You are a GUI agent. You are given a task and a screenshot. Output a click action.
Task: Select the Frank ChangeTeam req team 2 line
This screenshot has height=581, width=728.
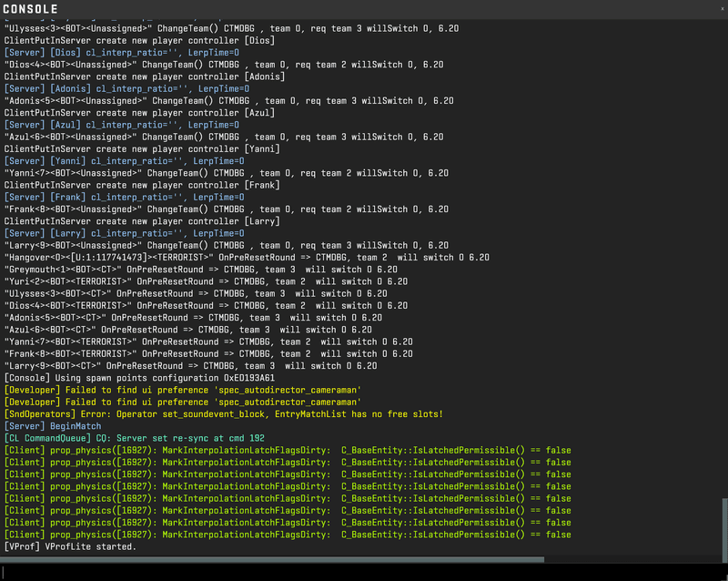point(227,209)
